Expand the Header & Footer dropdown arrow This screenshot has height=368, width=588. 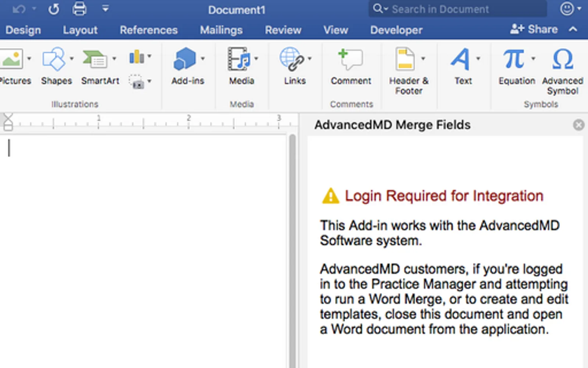tap(423, 59)
